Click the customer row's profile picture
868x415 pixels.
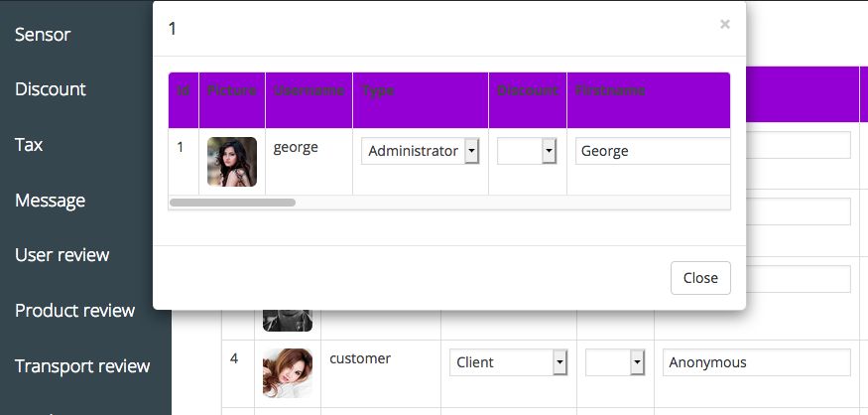click(288, 372)
